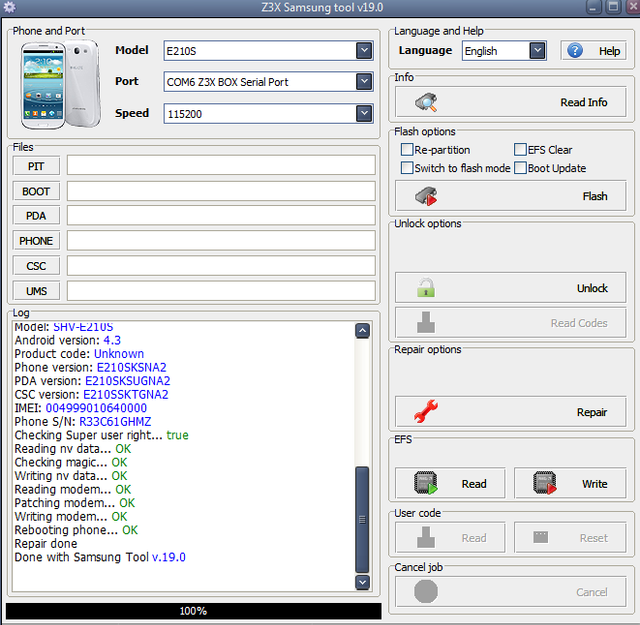Click the PHONE file path field

[x=221, y=240]
